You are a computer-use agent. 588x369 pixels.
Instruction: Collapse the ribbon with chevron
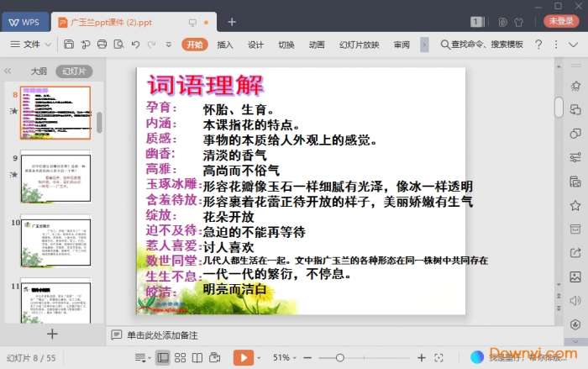pos(573,45)
